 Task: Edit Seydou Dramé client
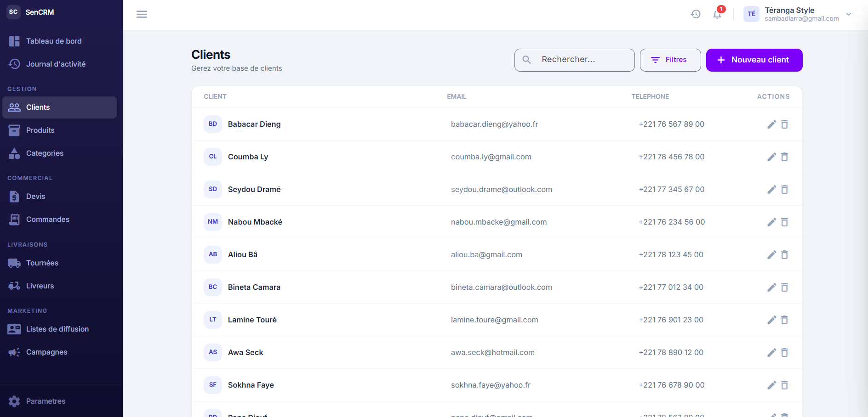(x=771, y=190)
